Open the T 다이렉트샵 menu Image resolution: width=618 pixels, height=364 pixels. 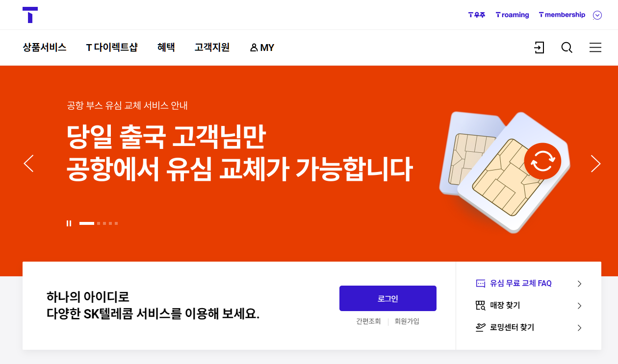[x=112, y=48]
